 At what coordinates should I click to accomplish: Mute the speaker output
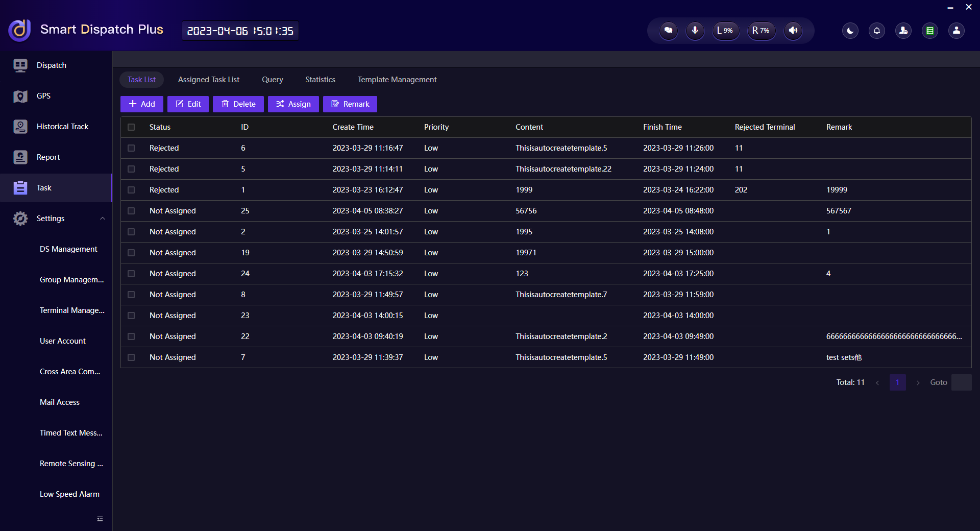793,31
